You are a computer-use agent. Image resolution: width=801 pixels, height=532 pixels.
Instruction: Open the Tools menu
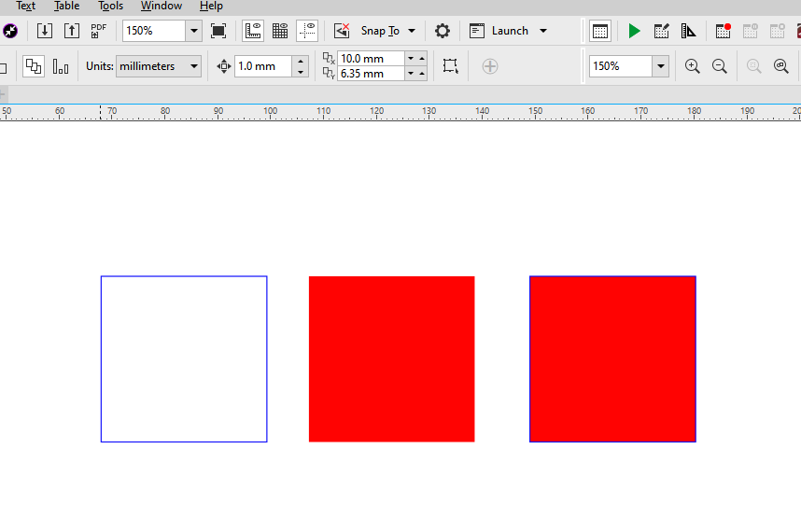point(111,7)
